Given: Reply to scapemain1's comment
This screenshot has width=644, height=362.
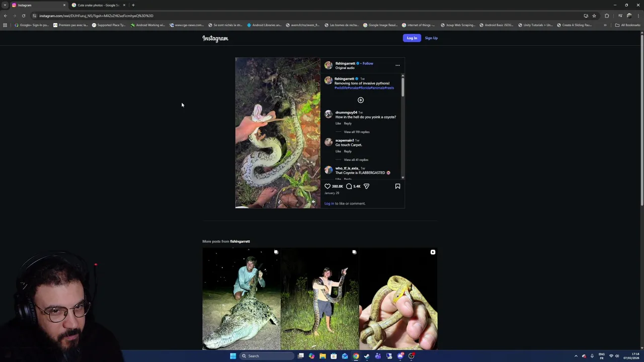Looking at the screenshot, I should tap(348, 151).
